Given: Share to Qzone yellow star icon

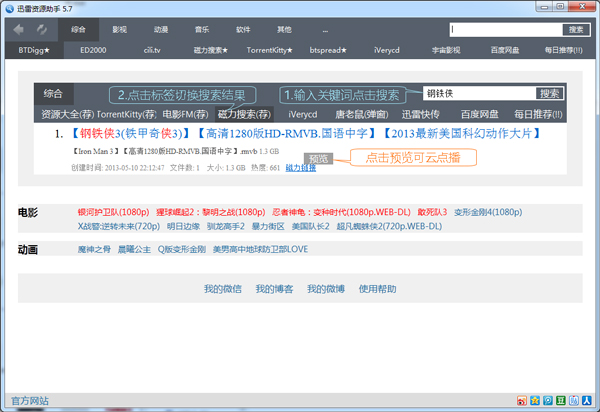Looking at the screenshot, I should click(535, 401).
